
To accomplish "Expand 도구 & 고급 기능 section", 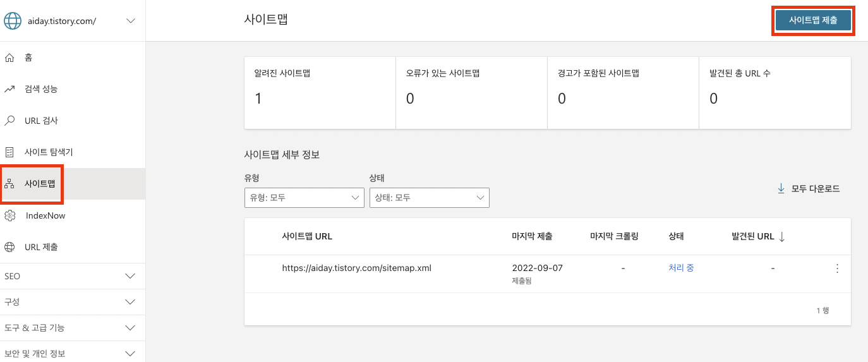I will pyautogui.click(x=73, y=328).
